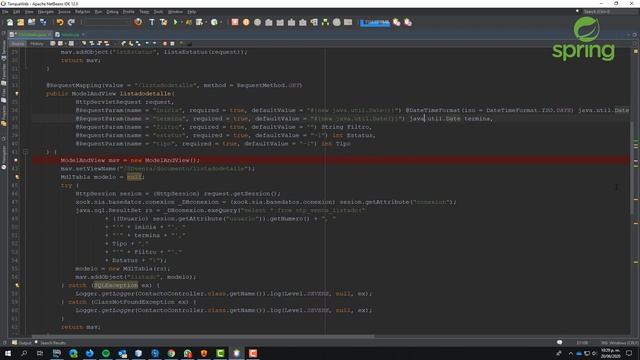Click the red record-macro icon in the editor toolbar
Viewport: 640px width, 360px height.
coord(165,43)
